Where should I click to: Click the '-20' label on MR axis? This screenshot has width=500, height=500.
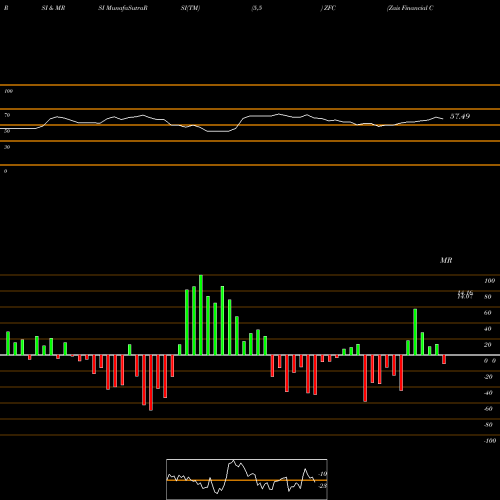coord(488,377)
